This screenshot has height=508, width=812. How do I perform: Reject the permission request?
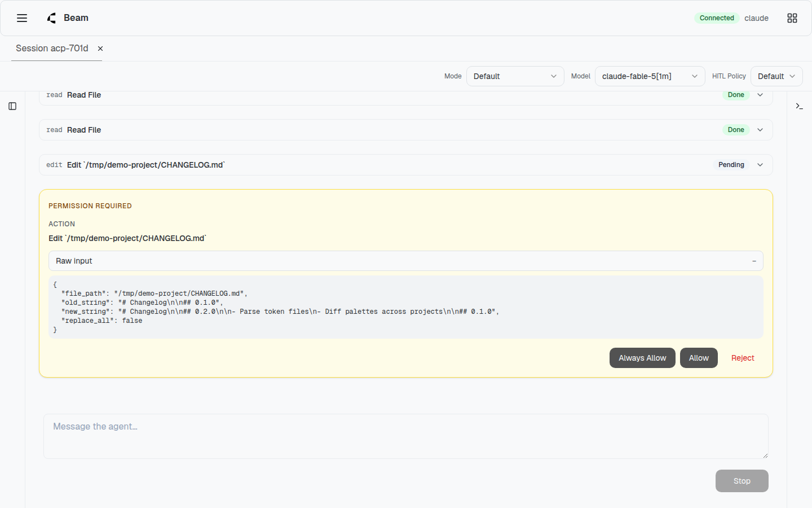click(x=743, y=358)
